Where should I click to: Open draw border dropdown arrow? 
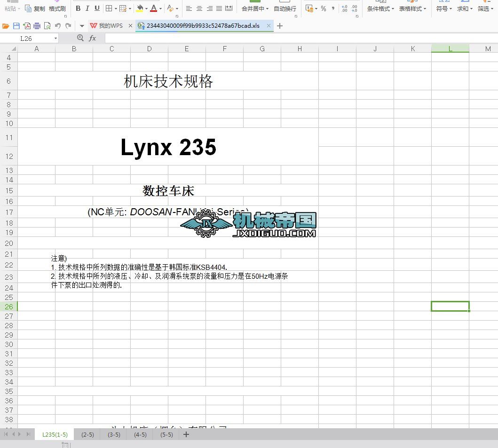pos(130,9)
